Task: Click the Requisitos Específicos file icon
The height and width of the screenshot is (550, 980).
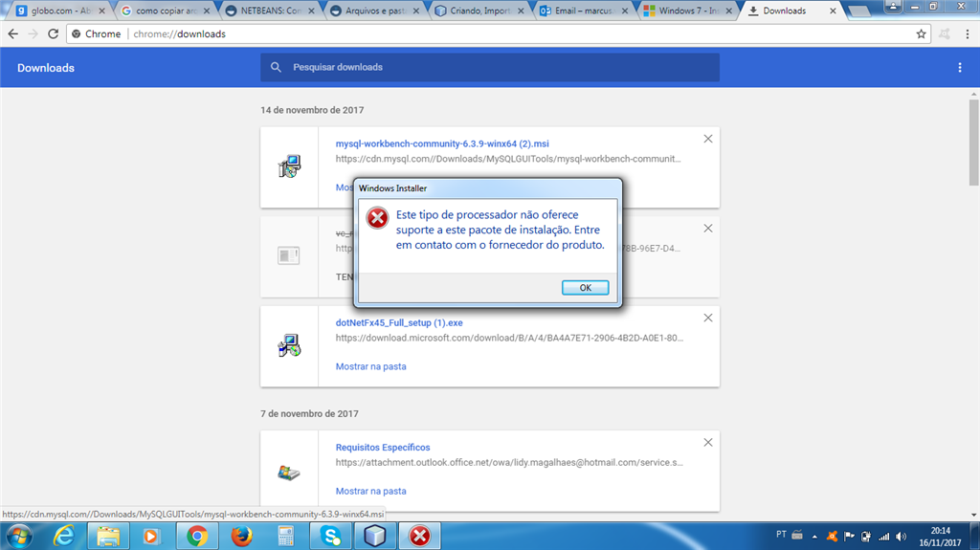Action: [x=289, y=473]
